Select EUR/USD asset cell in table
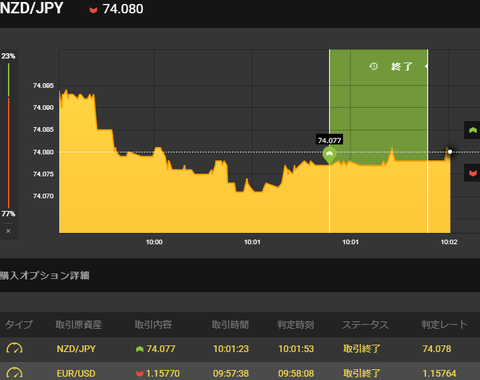The image size is (480, 380). click(76, 373)
